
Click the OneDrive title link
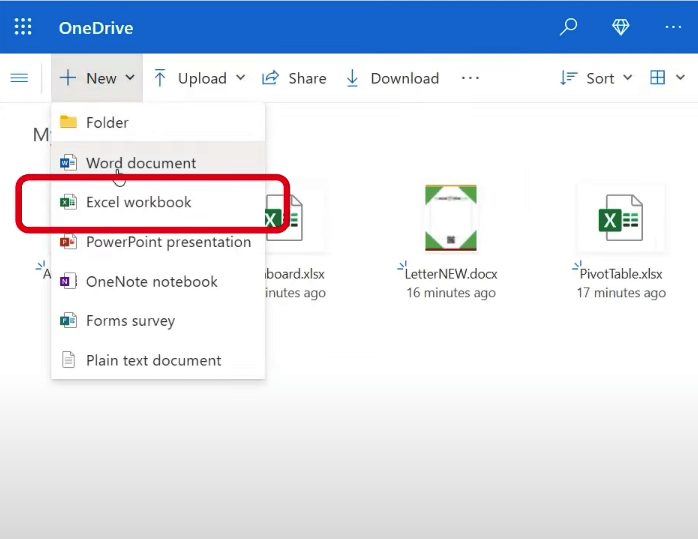96,28
